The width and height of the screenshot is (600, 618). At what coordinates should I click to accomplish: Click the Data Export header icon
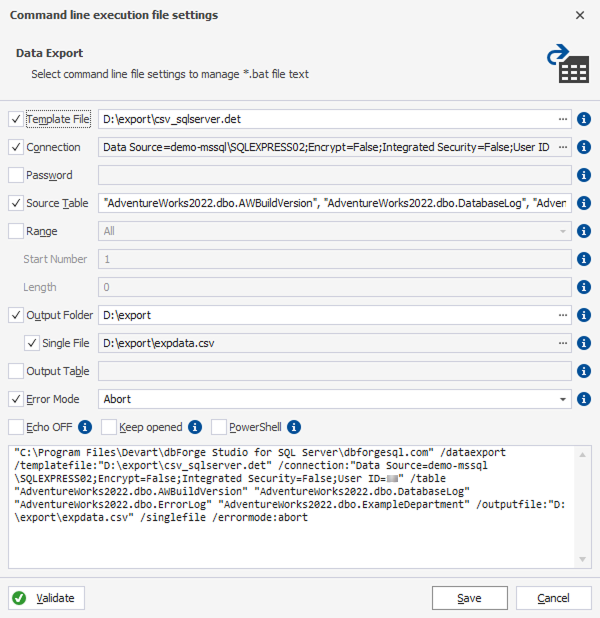coord(568,63)
